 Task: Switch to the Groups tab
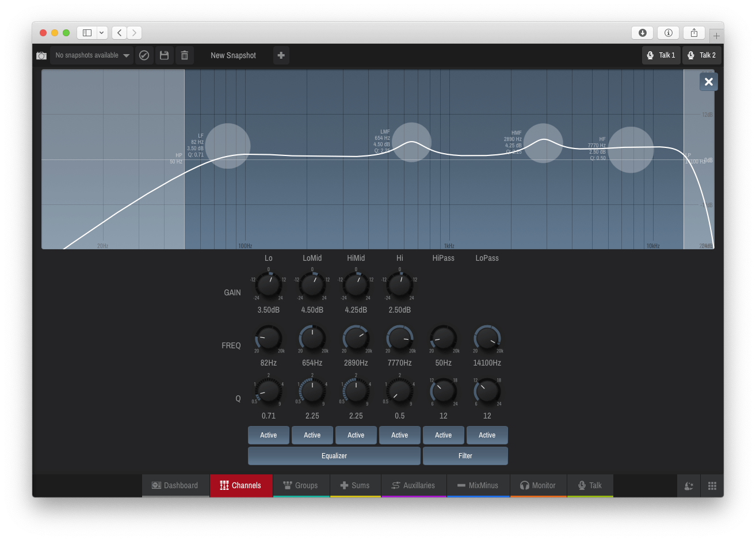301,485
